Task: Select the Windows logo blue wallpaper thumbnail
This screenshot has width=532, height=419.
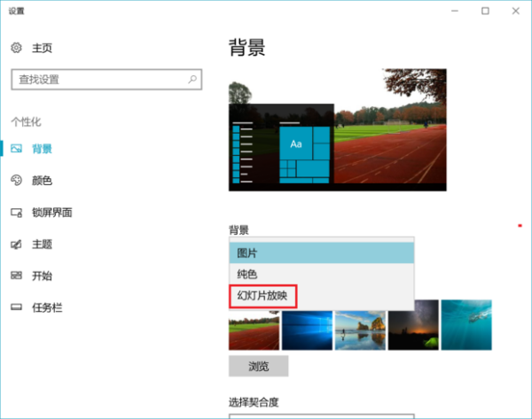Action: coord(307,330)
